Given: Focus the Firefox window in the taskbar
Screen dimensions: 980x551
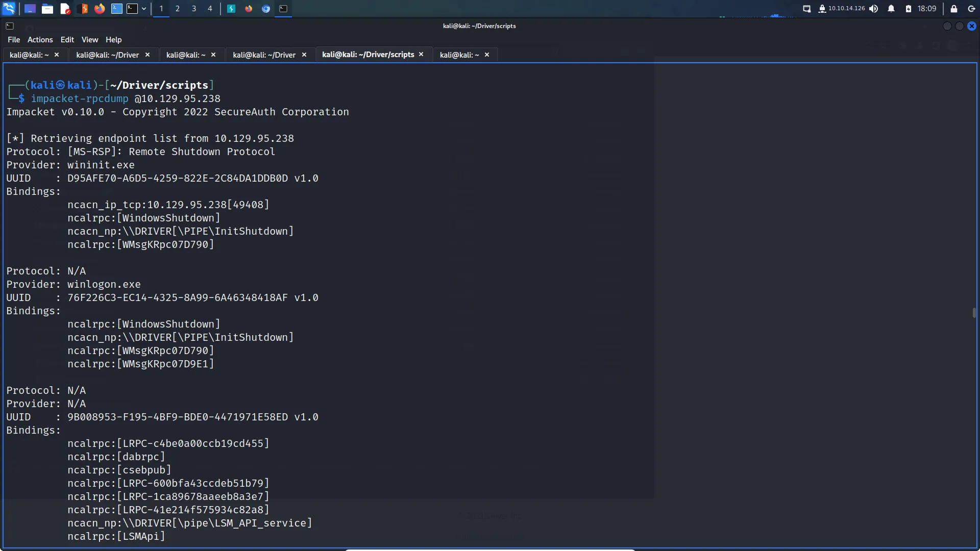Looking at the screenshot, I should coord(249,9).
